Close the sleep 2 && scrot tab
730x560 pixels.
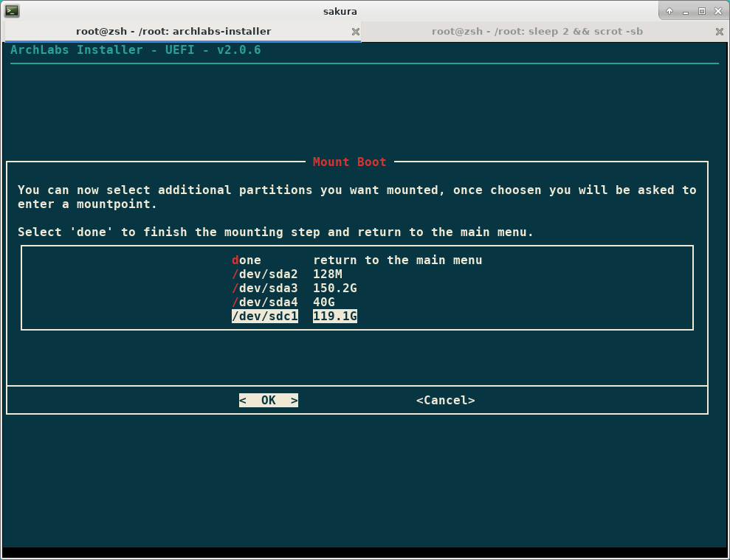pos(719,32)
